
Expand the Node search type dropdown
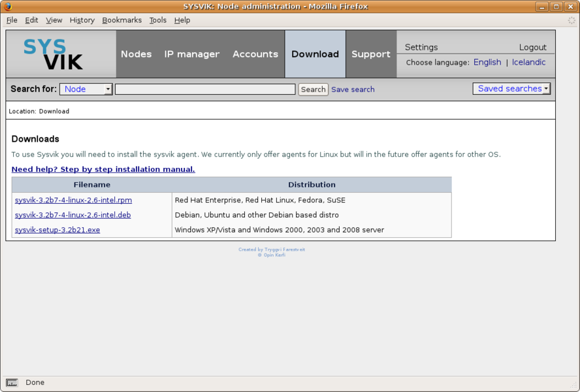[86, 90]
